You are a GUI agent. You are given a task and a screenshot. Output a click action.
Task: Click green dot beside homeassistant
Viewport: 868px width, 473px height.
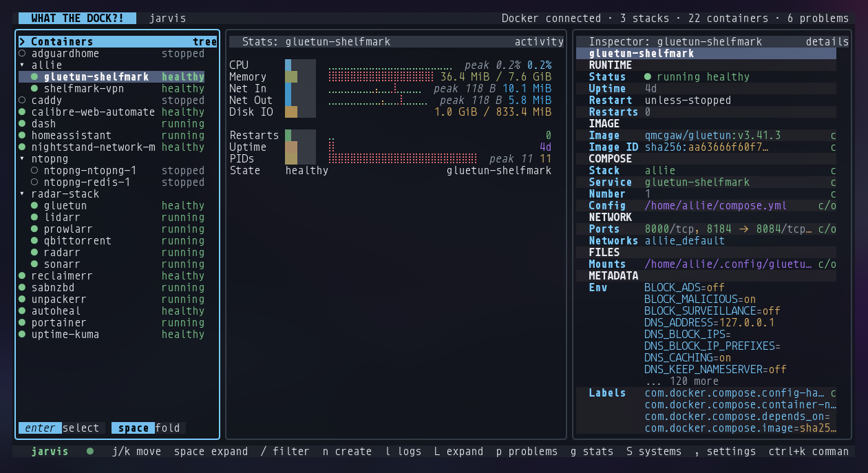[22, 136]
